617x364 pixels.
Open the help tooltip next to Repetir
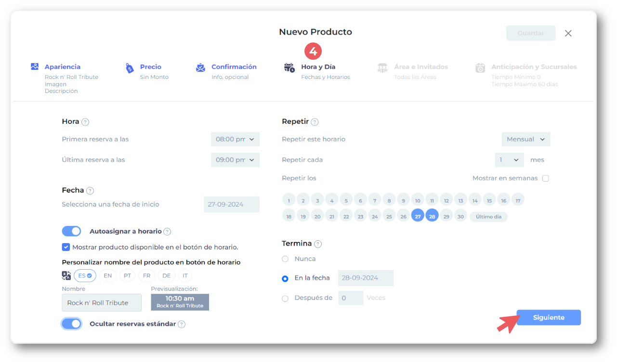pyautogui.click(x=315, y=122)
